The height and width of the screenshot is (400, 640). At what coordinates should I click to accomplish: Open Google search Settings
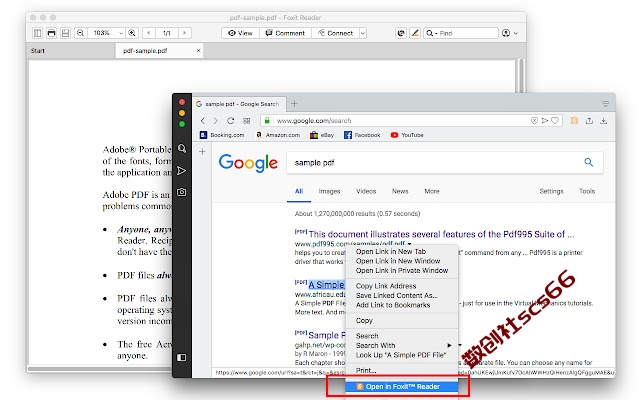[551, 191]
